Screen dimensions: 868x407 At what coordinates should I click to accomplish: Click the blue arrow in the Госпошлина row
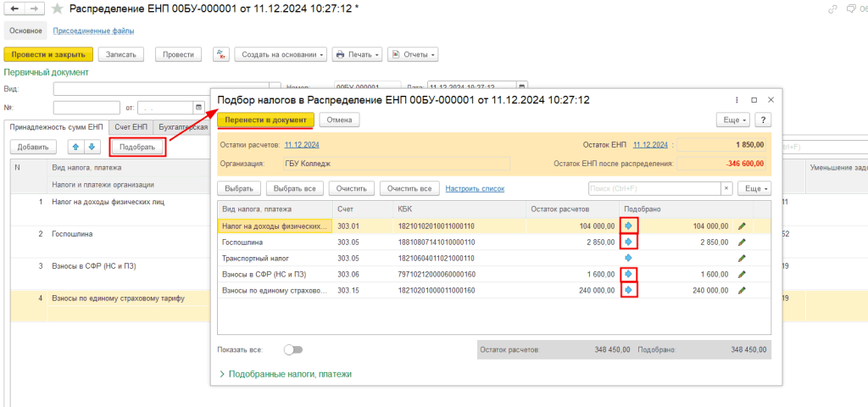click(x=629, y=243)
